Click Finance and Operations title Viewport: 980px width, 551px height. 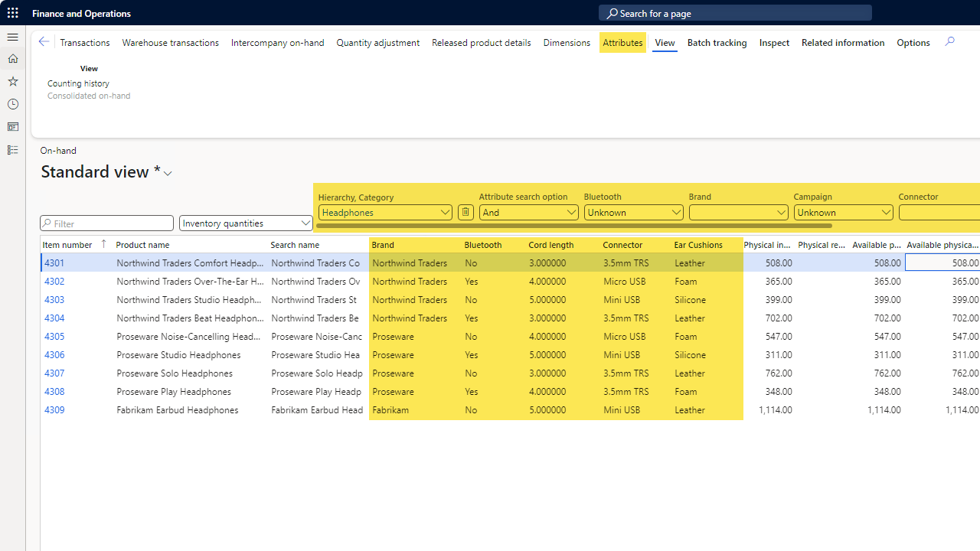81,13
